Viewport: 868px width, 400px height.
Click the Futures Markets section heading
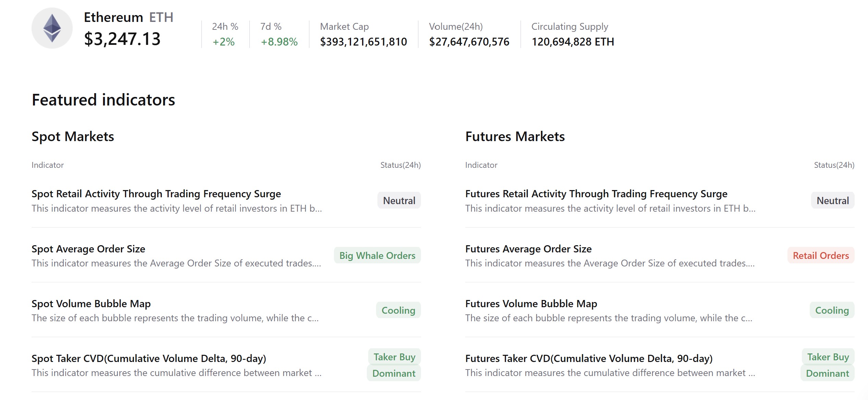515,136
